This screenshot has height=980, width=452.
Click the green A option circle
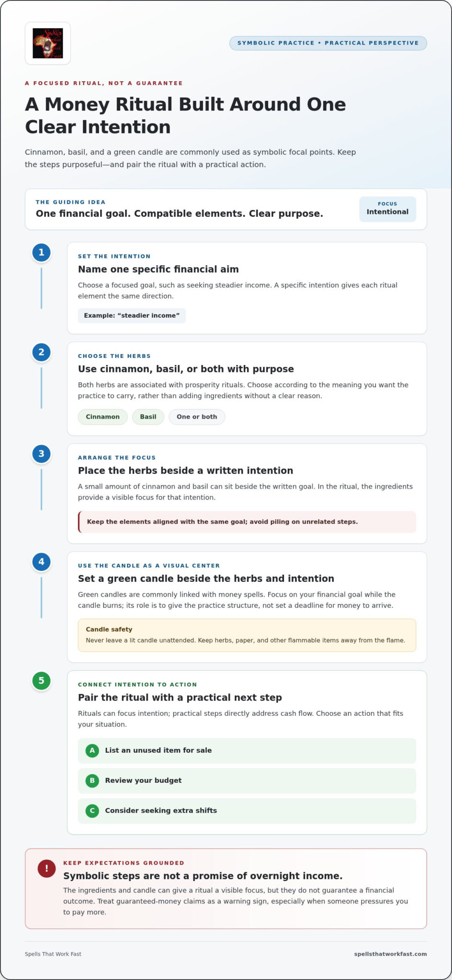pos(92,750)
